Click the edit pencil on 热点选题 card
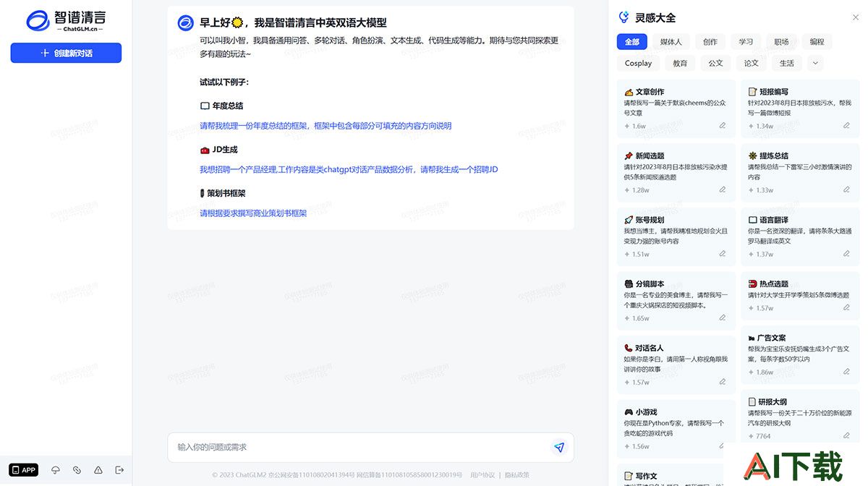This screenshot has height=486, width=868. (x=846, y=307)
